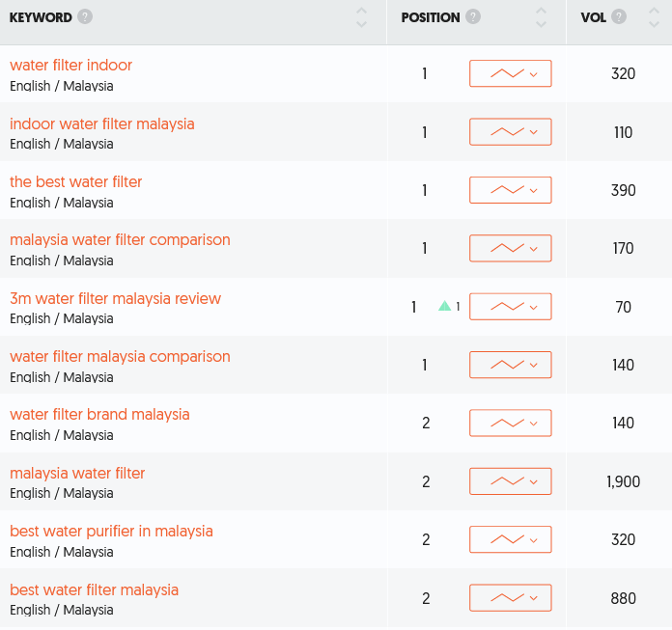This screenshot has width=672, height=630.
Task: Open 'malaysia water filter comparison' keyword link
Action: click(120, 240)
